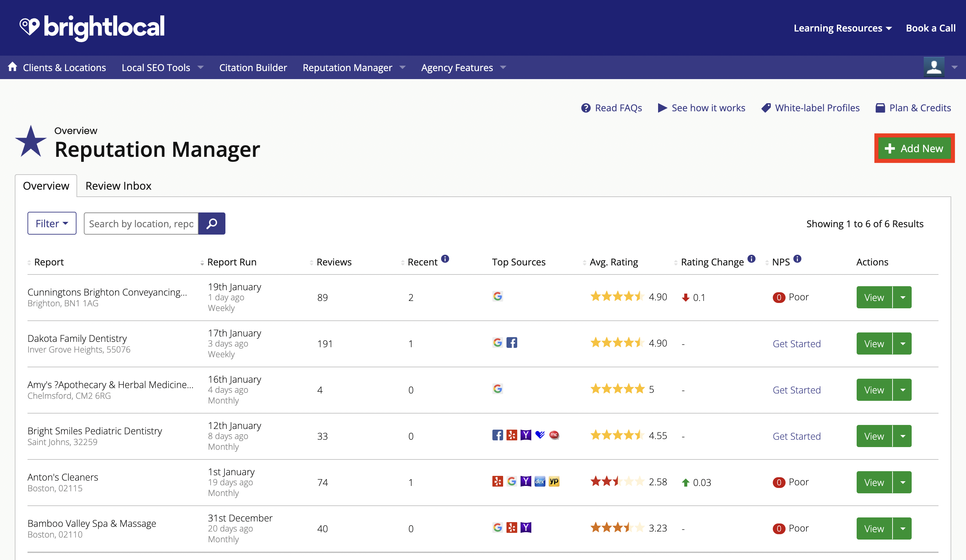Screen dimensions: 966x560
Task: Expand the Agency Features menu
Action: pyautogui.click(x=464, y=67)
